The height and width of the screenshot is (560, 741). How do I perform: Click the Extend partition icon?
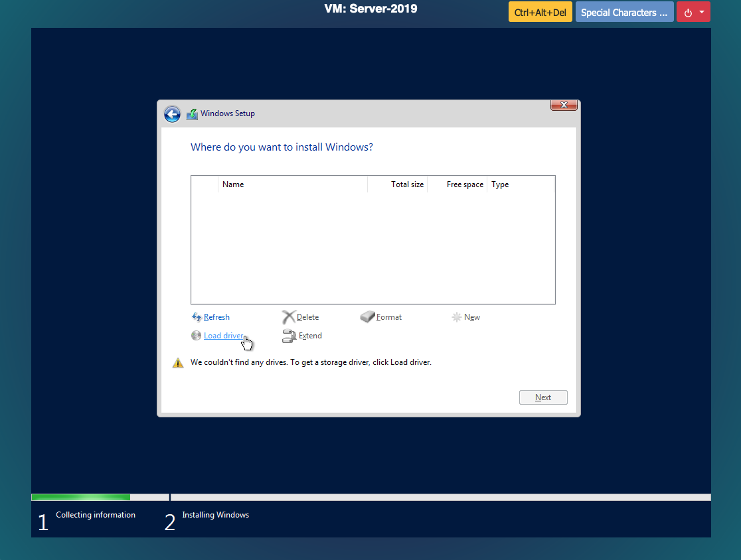coord(289,336)
